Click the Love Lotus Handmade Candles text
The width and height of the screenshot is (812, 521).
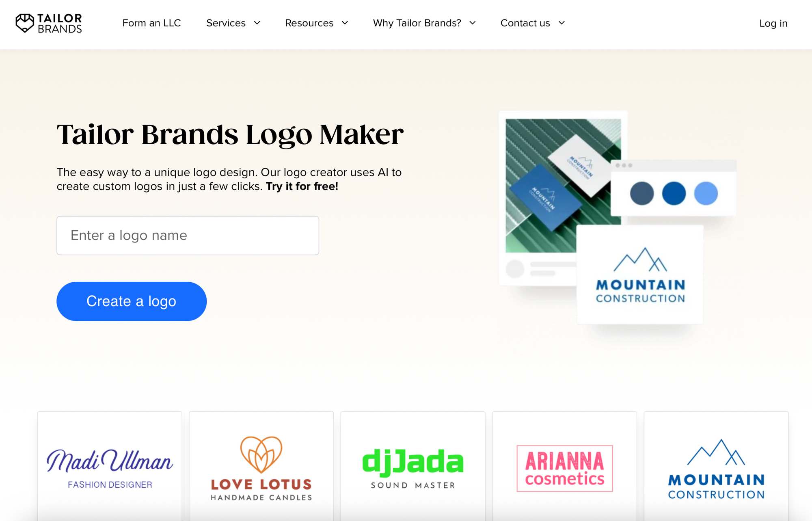pos(261,490)
